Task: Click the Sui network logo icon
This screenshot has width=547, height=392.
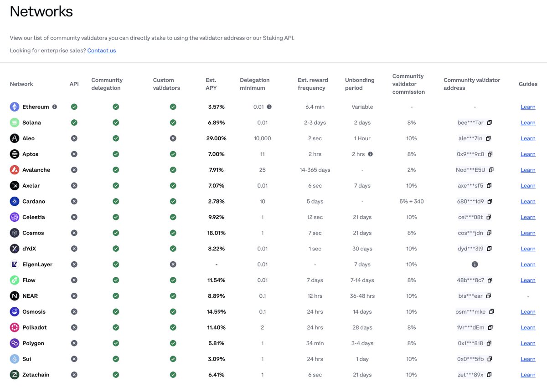Action: (15, 359)
